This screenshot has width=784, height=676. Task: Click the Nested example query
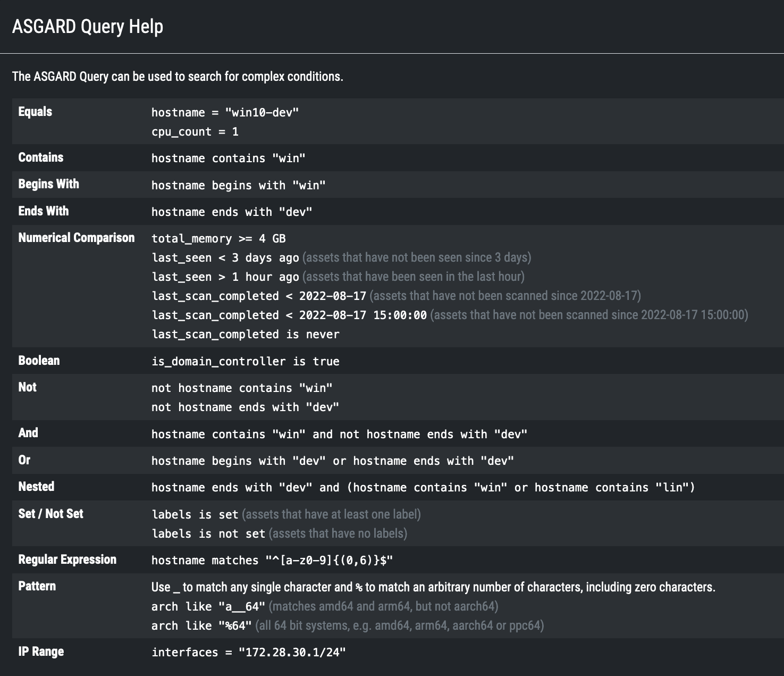[423, 488]
